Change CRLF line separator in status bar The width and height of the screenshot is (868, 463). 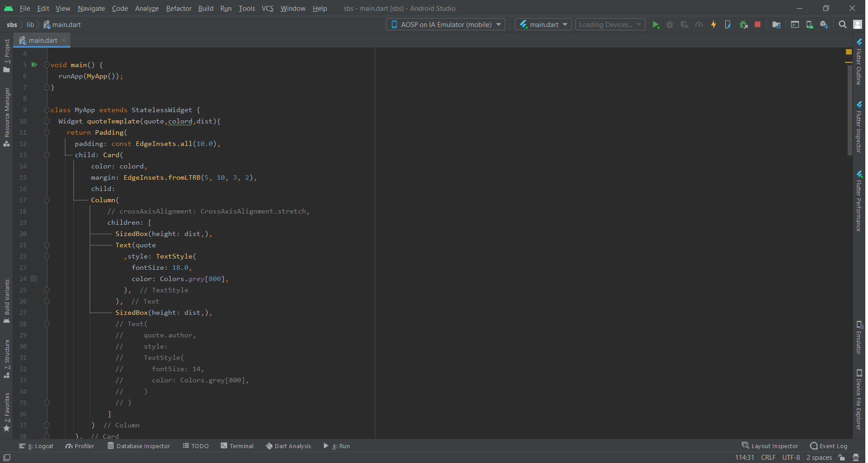point(768,458)
